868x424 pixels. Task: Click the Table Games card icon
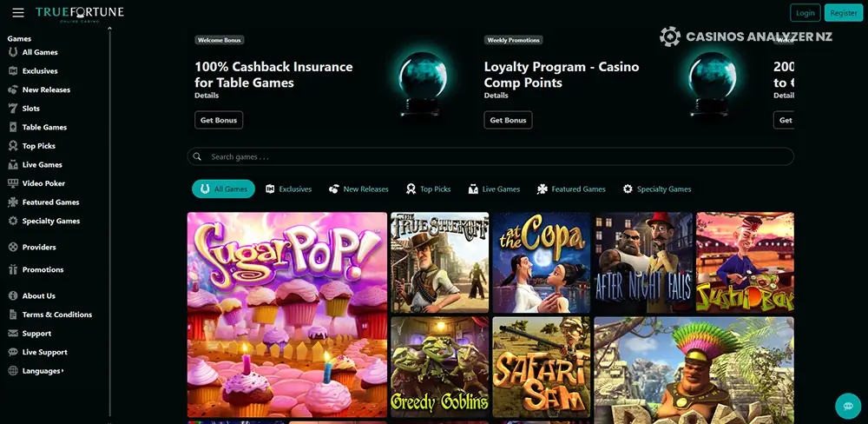(13, 127)
